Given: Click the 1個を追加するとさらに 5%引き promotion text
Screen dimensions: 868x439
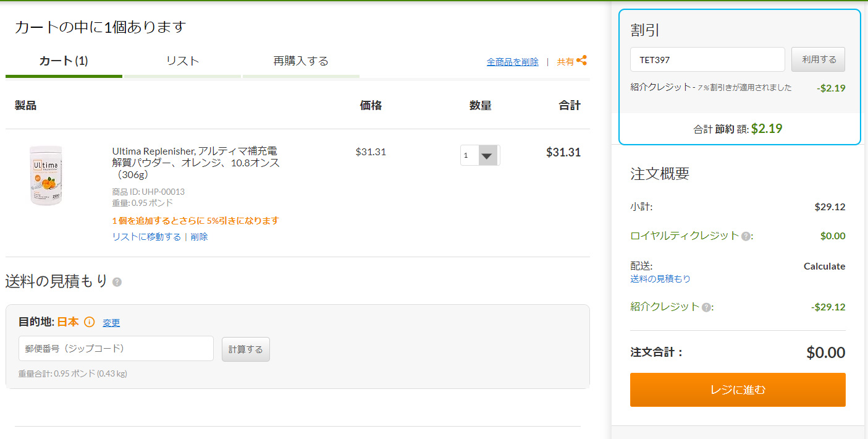Looking at the screenshot, I should tap(195, 221).
